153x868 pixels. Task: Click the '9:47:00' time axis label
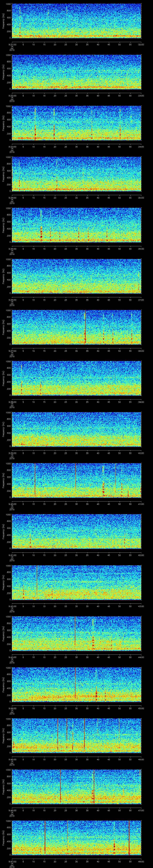[x=12, y=861]
